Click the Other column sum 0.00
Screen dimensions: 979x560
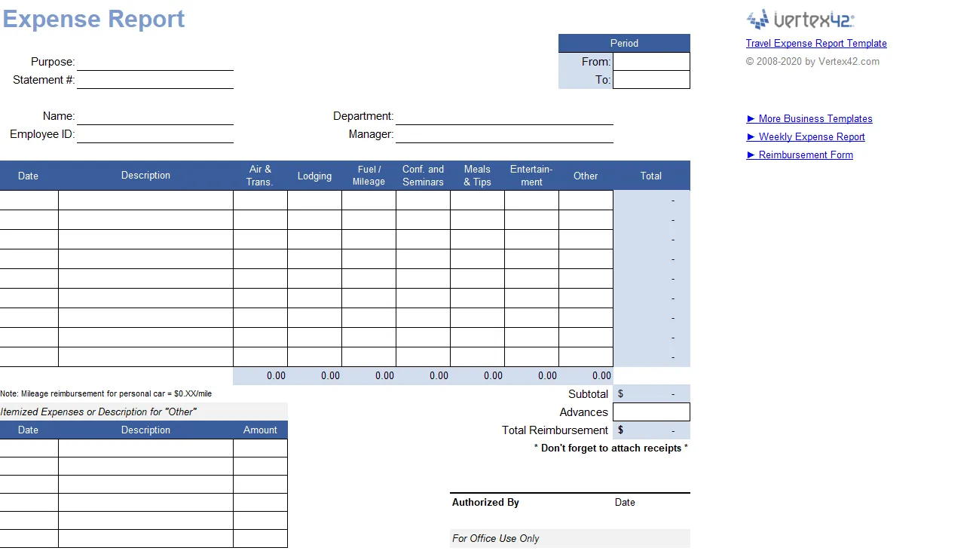pyautogui.click(x=586, y=375)
